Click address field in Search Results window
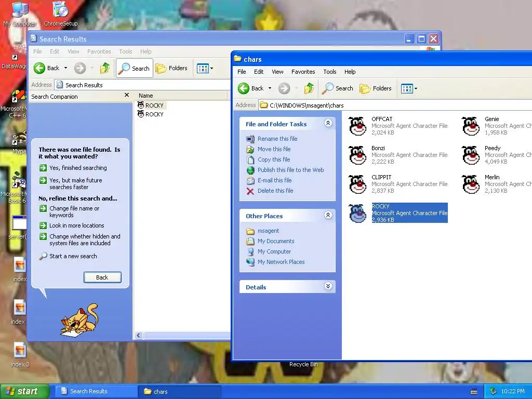This screenshot has width=532, height=399. [x=142, y=85]
